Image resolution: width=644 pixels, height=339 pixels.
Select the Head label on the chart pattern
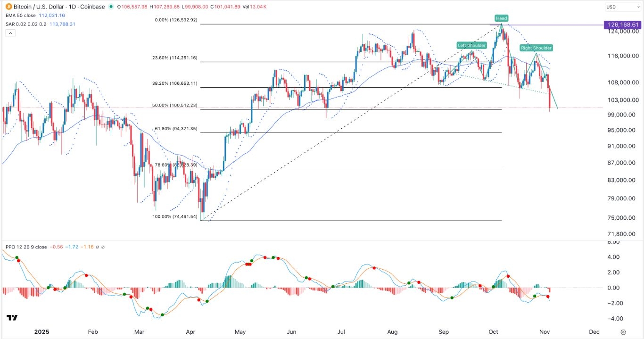pyautogui.click(x=501, y=18)
